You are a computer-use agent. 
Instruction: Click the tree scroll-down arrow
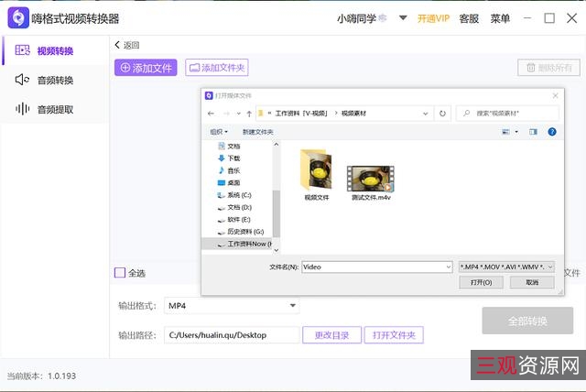(x=277, y=250)
